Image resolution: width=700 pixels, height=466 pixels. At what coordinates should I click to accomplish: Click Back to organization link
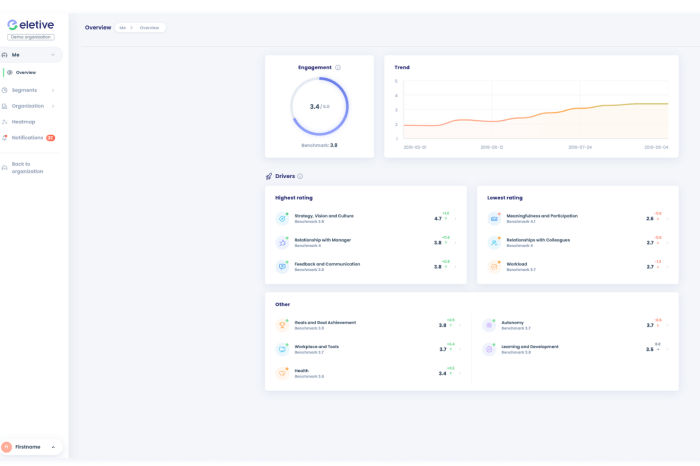click(x=27, y=168)
